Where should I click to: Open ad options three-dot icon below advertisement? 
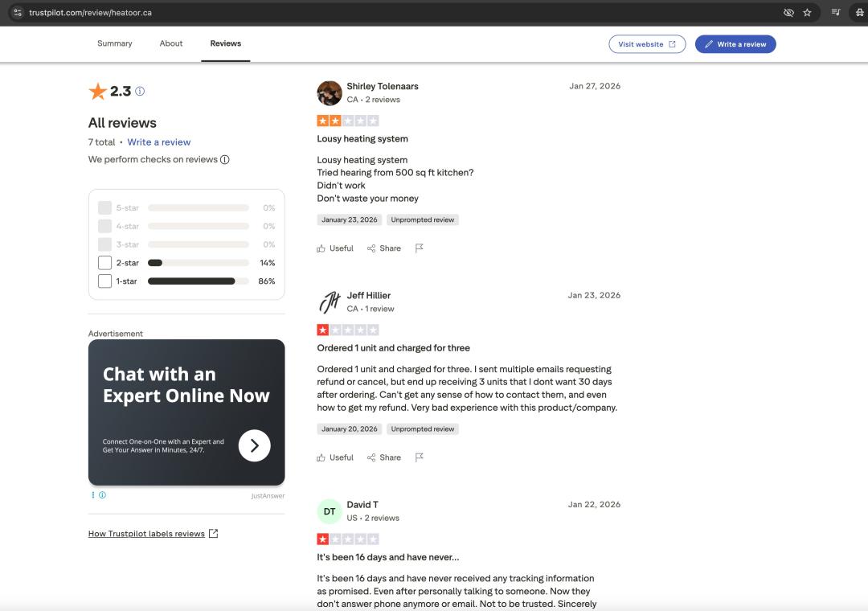[93, 495]
